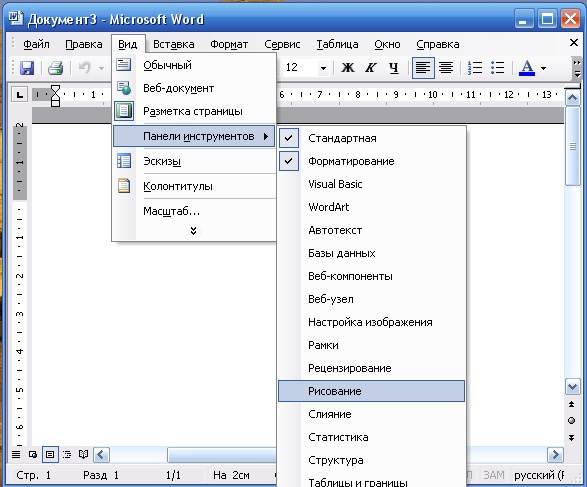Enable the Базы данных toolbar
Screen dimensions: 587x487
pyautogui.click(x=371, y=253)
